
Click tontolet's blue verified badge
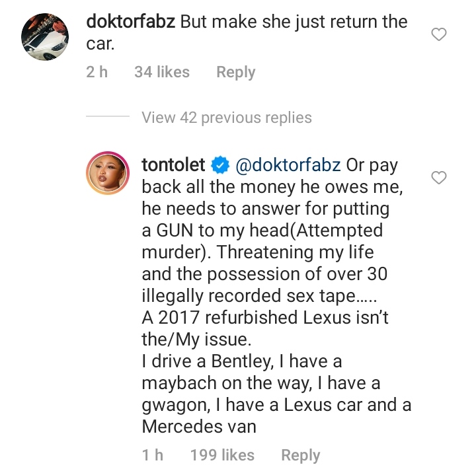click(219, 165)
